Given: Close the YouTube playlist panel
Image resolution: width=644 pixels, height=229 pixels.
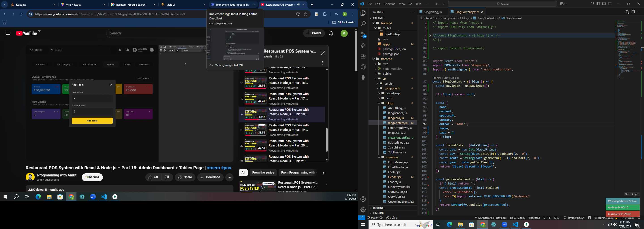Looking at the screenshot, I should (x=323, y=53).
